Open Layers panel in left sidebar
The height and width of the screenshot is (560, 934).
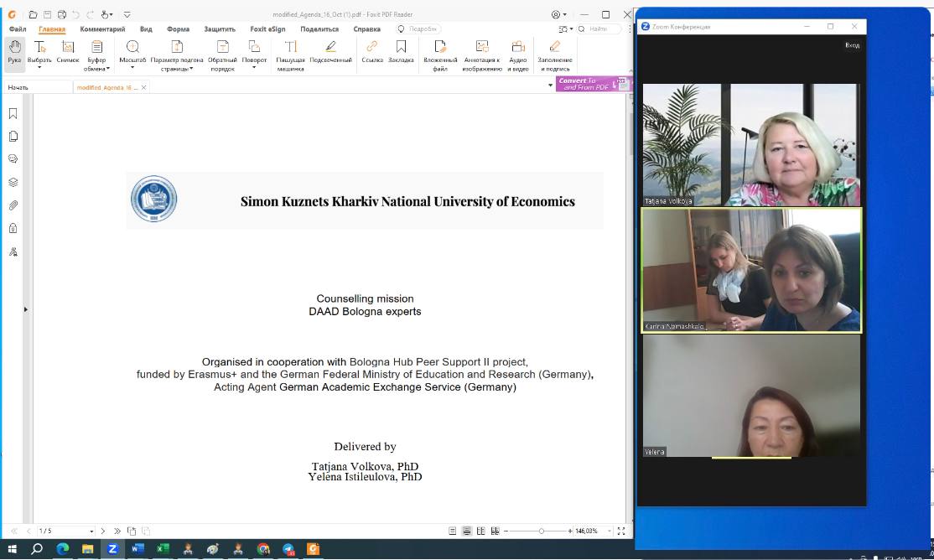(x=13, y=182)
